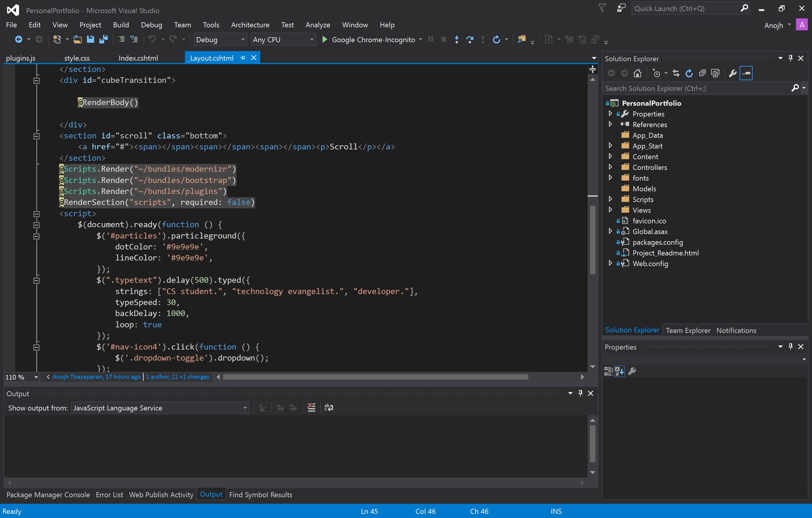Image resolution: width=812 pixels, height=518 pixels.
Task: Click the Save All toolbar icon
Action: click(x=104, y=40)
